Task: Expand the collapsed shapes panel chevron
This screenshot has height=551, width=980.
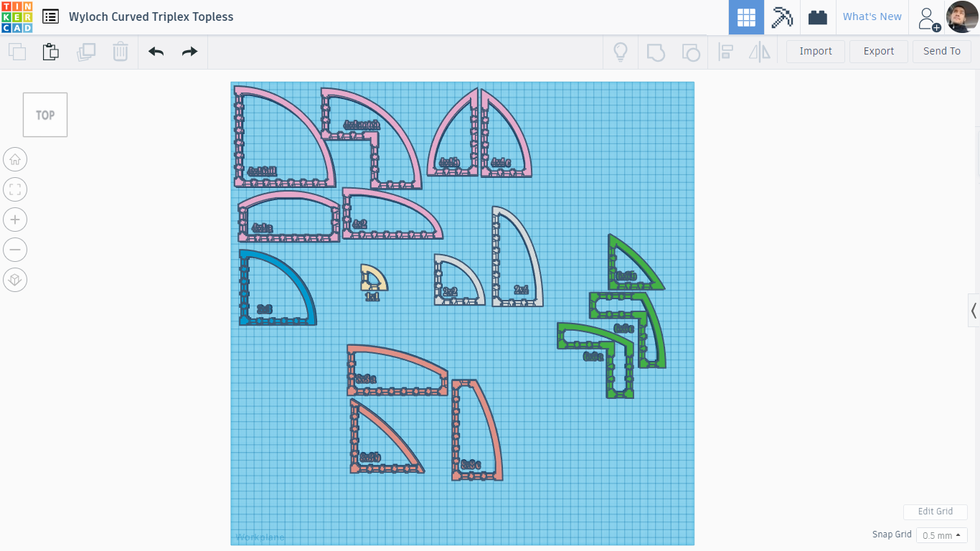Action: (x=974, y=311)
